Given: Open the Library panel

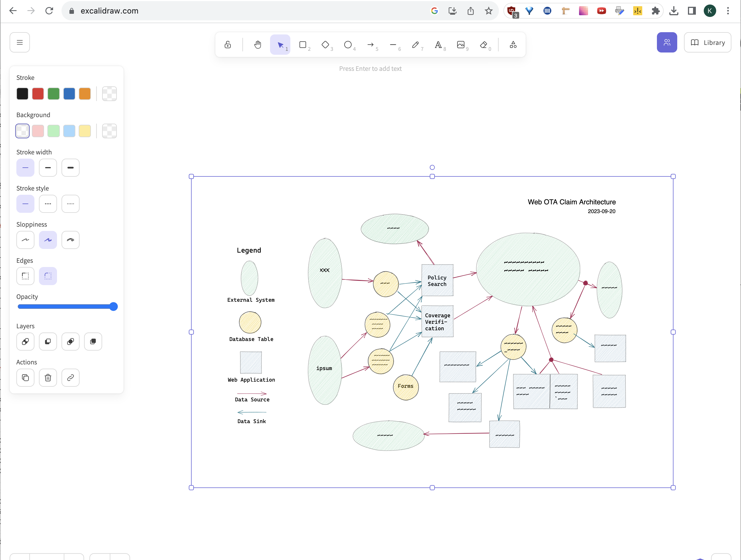Looking at the screenshot, I should [x=707, y=43].
